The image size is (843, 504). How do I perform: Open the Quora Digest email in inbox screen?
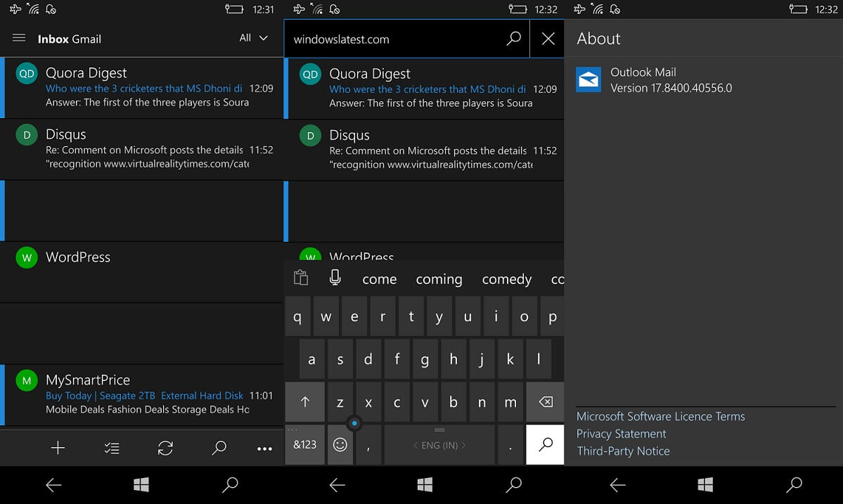[142, 88]
